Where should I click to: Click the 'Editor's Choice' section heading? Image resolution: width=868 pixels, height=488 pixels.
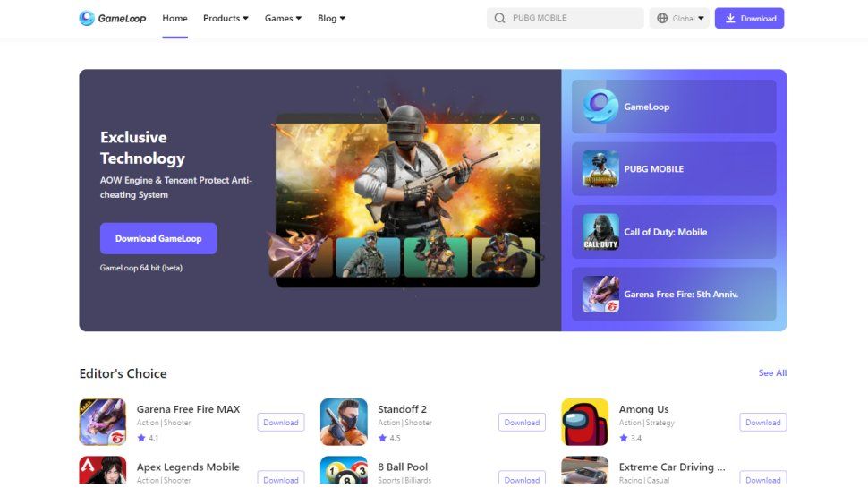coord(123,373)
